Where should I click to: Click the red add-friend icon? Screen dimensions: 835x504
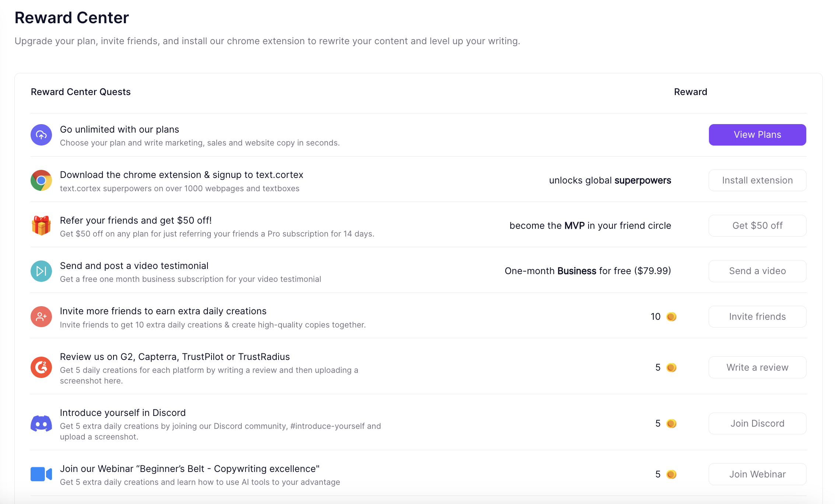pyautogui.click(x=41, y=316)
